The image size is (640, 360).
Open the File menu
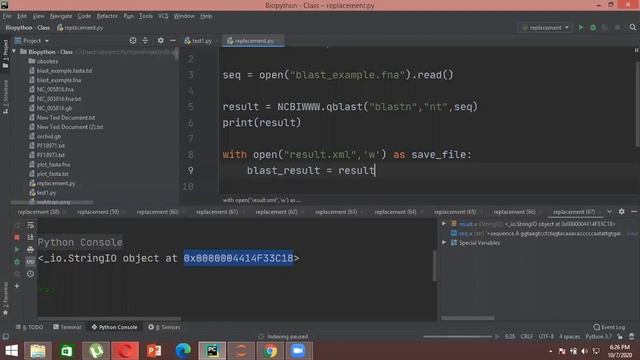7,16
